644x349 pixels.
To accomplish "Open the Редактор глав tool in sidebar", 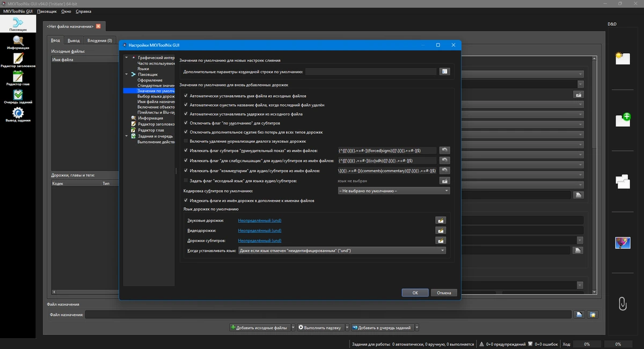I will click(18, 78).
